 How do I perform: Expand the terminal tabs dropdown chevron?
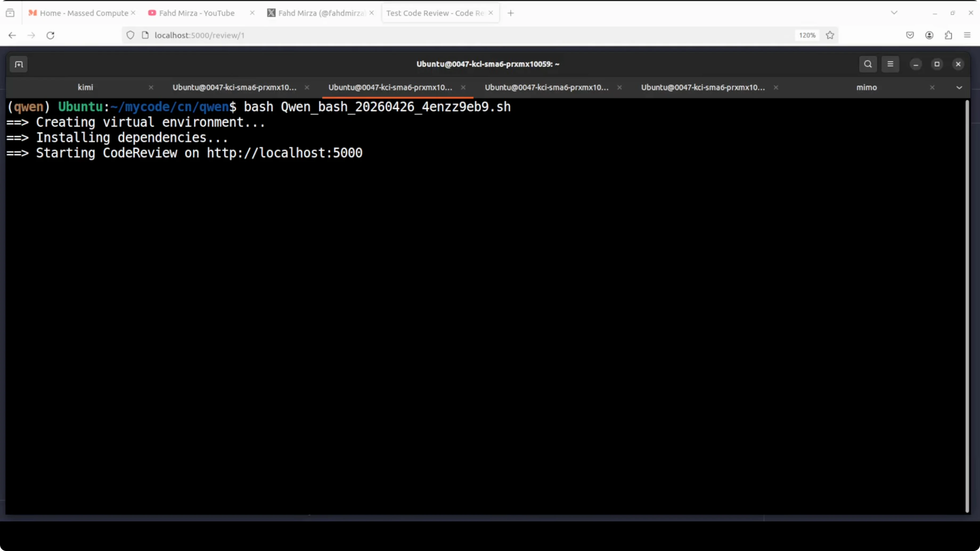pos(959,88)
